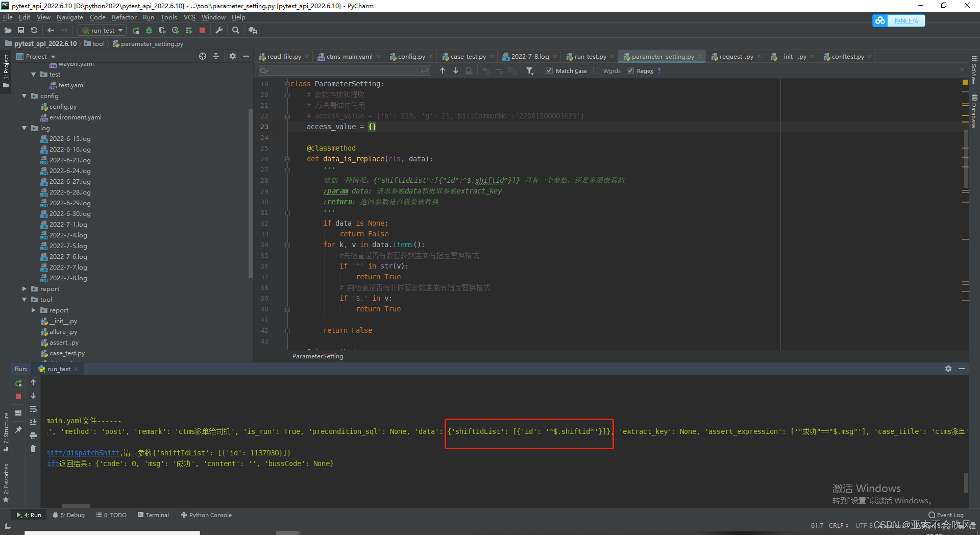The height and width of the screenshot is (535, 980).
Task: Click the Project tree vertical scrollbar
Action: pos(250,193)
